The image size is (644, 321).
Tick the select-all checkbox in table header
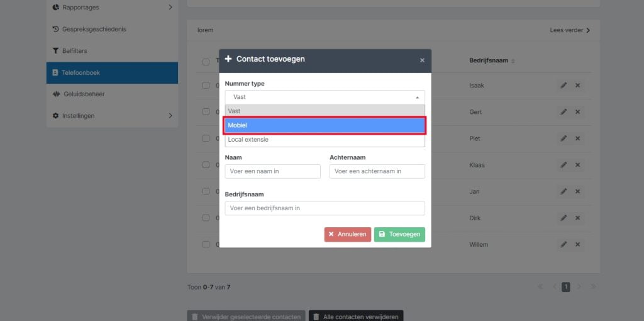pos(206,62)
